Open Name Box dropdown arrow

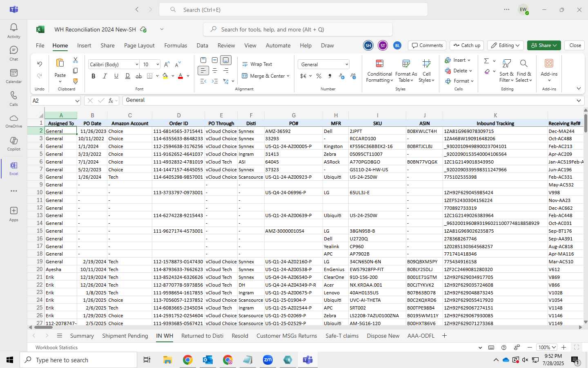77,101
